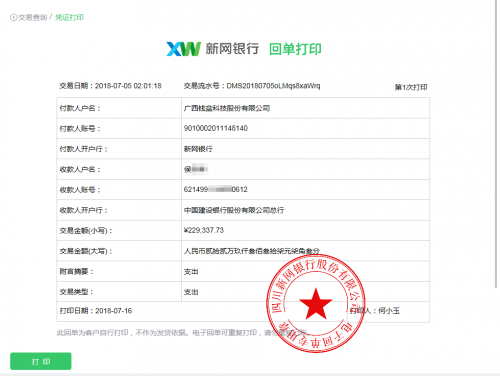The height and width of the screenshot is (376, 500).
Task: Click the back arrow icon beside 交易查询
Action: [x=13, y=17]
